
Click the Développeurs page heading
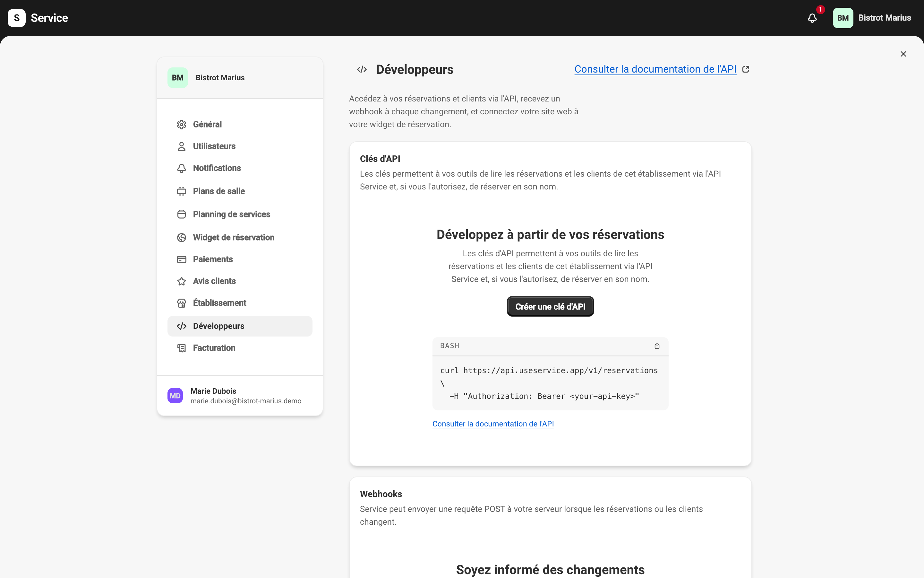click(415, 70)
